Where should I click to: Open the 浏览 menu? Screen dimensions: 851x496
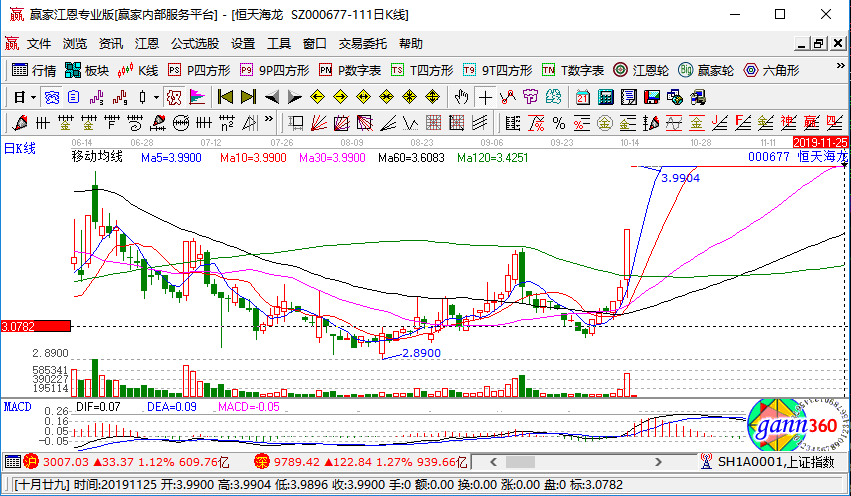pos(75,44)
